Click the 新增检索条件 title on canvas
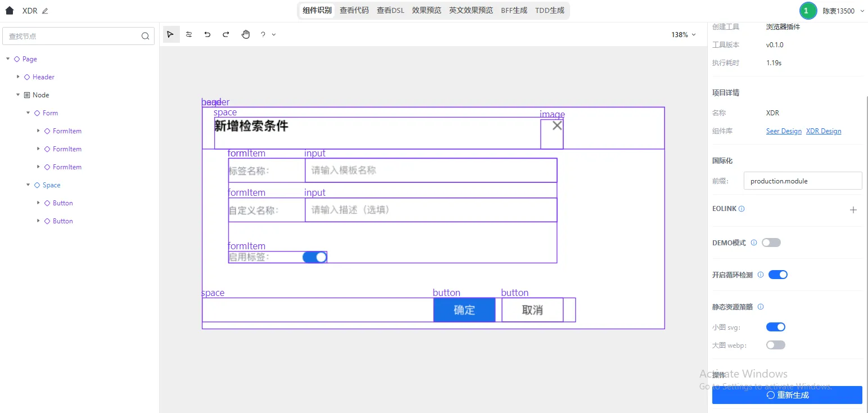The width and height of the screenshot is (868, 413). pyautogui.click(x=251, y=126)
